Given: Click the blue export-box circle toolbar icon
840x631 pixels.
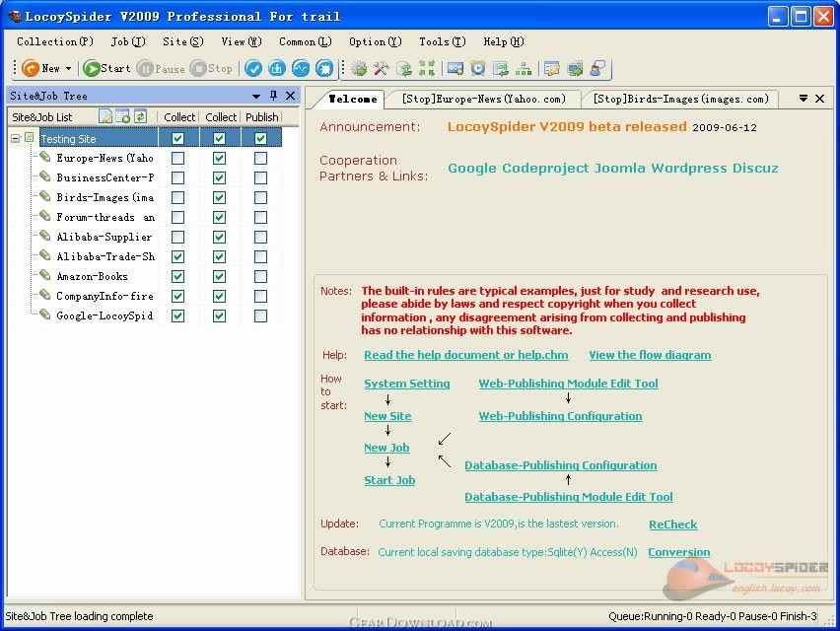Looking at the screenshot, I should pos(277,69).
